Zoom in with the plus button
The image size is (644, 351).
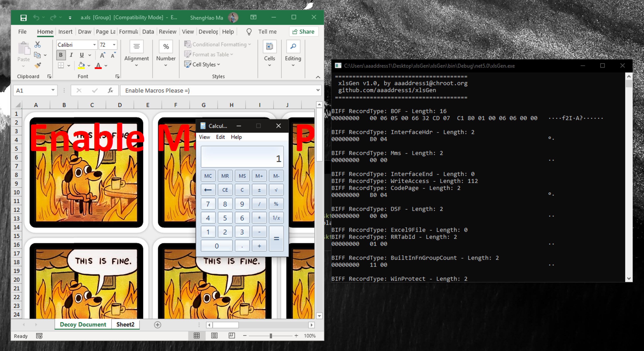pos(296,336)
